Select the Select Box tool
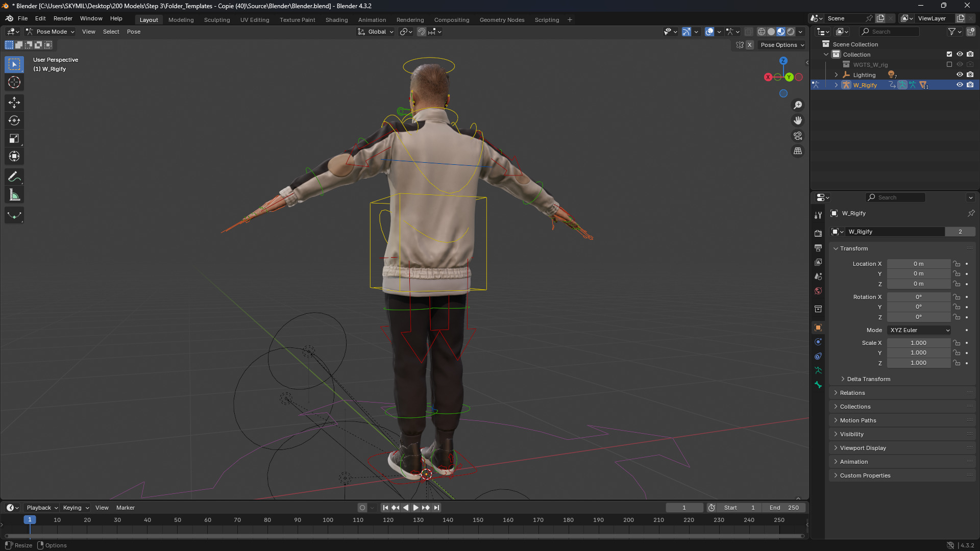Viewport: 980px width, 551px height. point(14,64)
